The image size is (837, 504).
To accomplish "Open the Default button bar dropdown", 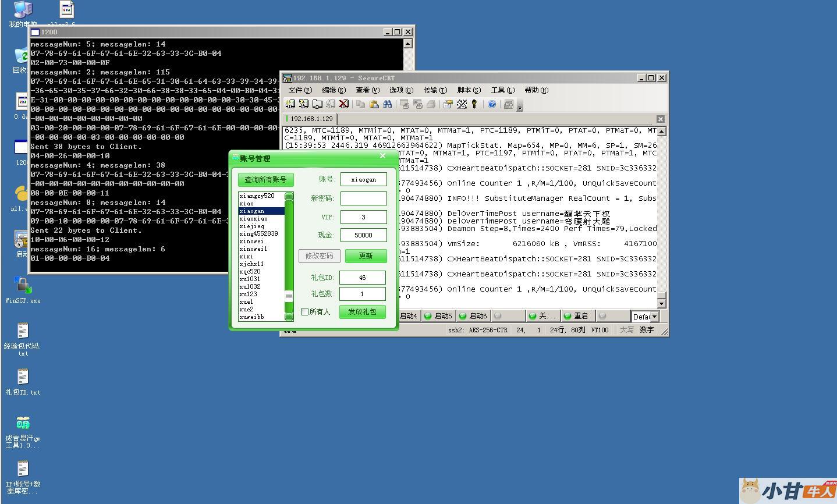I will point(654,317).
